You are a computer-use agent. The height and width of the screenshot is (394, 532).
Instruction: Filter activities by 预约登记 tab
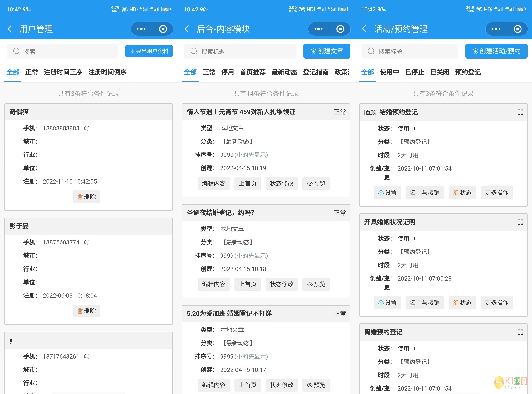(468, 72)
